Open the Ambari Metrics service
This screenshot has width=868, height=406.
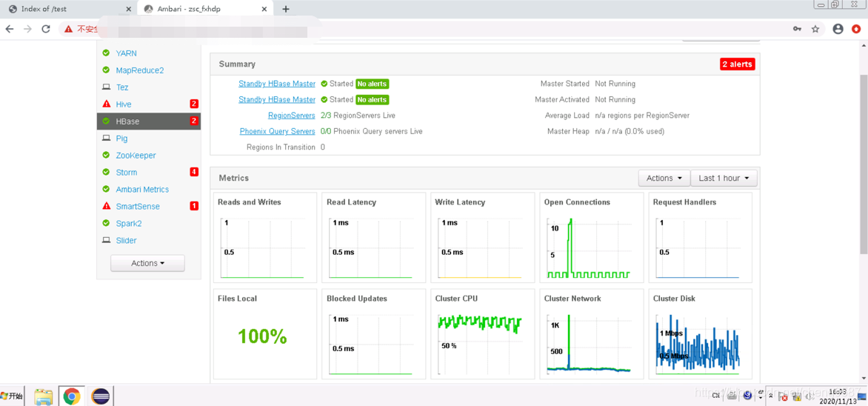142,190
